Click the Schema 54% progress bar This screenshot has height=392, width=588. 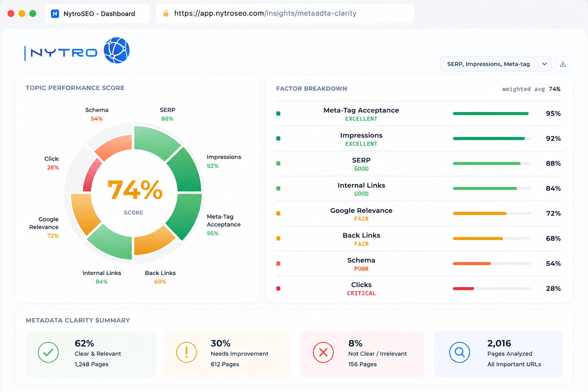pyautogui.click(x=492, y=263)
